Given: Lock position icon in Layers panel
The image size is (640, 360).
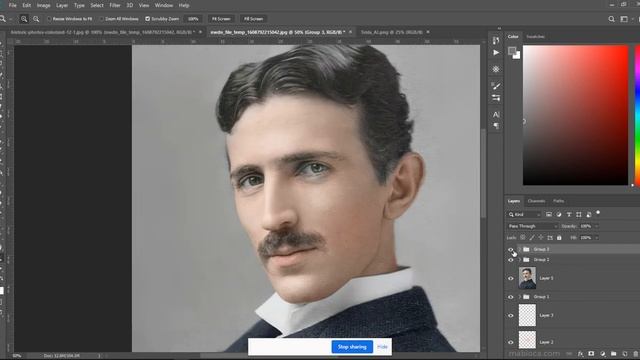Looking at the screenshot, I should click(541, 238).
